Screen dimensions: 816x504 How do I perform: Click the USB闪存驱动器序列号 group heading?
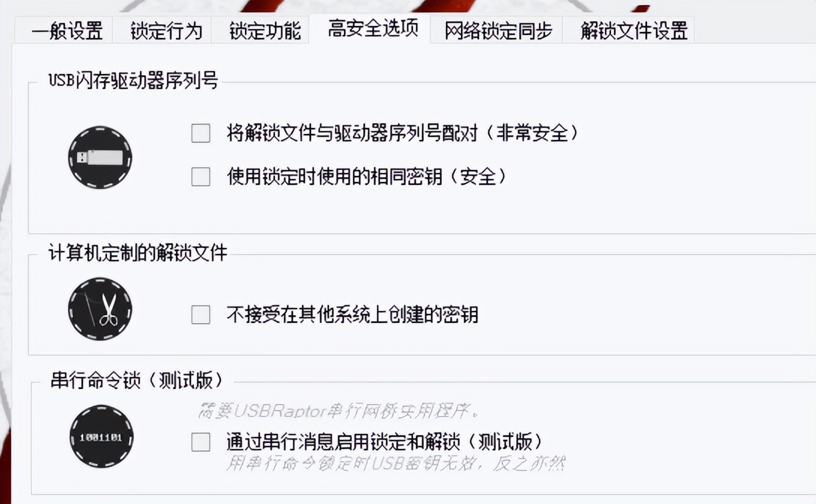[x=133, y=80]
